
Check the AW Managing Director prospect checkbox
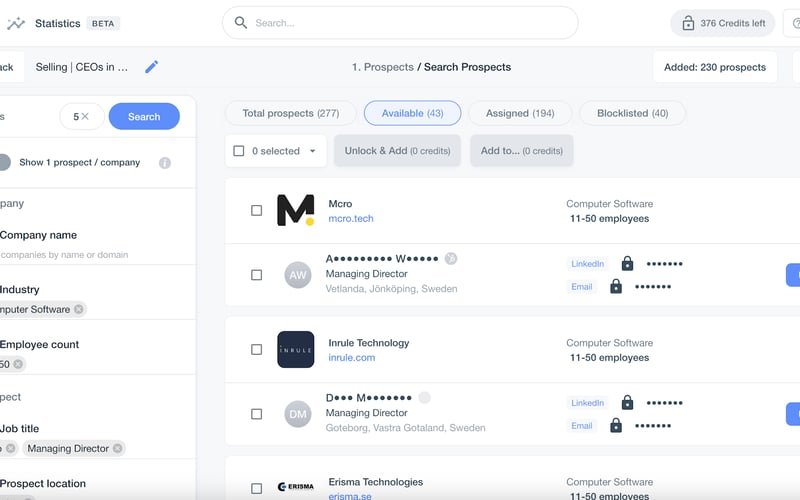(257, 275)
